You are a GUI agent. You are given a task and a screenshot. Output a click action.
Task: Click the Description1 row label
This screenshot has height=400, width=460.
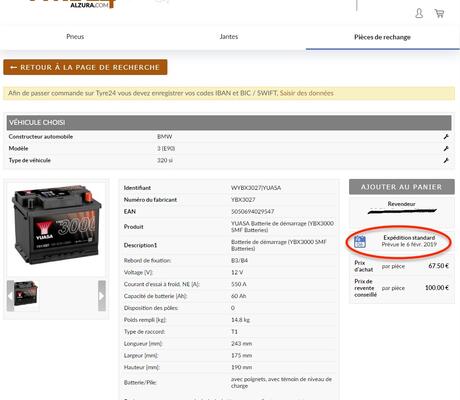pos(140,245)
